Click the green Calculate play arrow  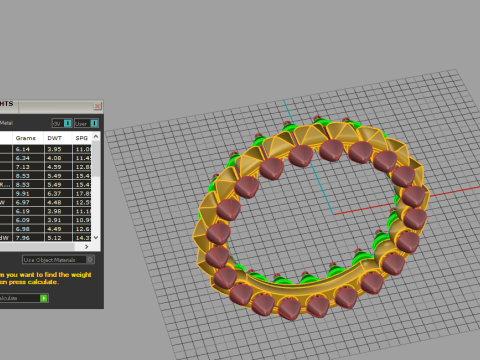[x=44, y=298]
